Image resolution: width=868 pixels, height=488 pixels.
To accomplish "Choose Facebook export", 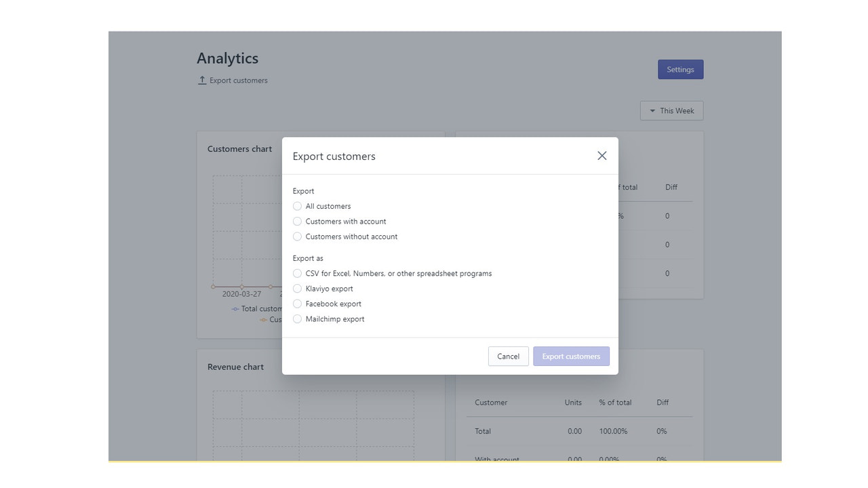I will click(x=297, y=304).
